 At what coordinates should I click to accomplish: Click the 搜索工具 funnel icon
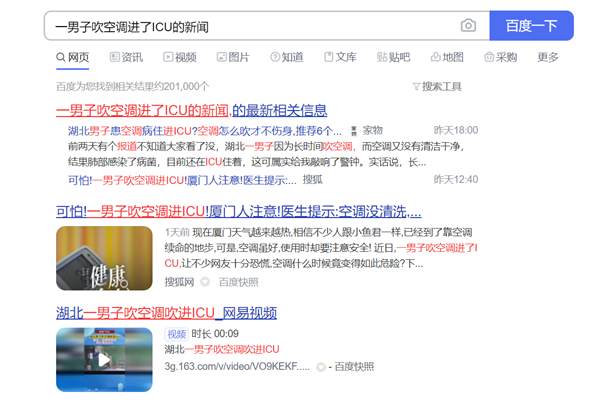click(x=416, y=87)
